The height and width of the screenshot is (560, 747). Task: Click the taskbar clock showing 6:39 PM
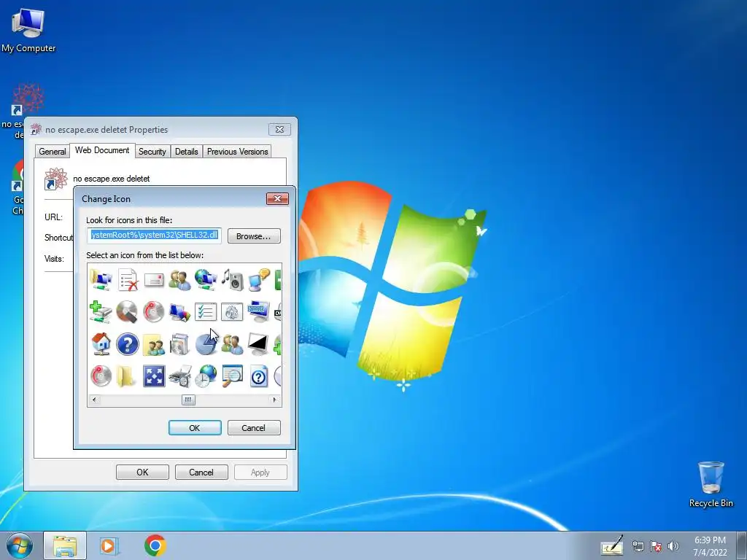point(710,545)
